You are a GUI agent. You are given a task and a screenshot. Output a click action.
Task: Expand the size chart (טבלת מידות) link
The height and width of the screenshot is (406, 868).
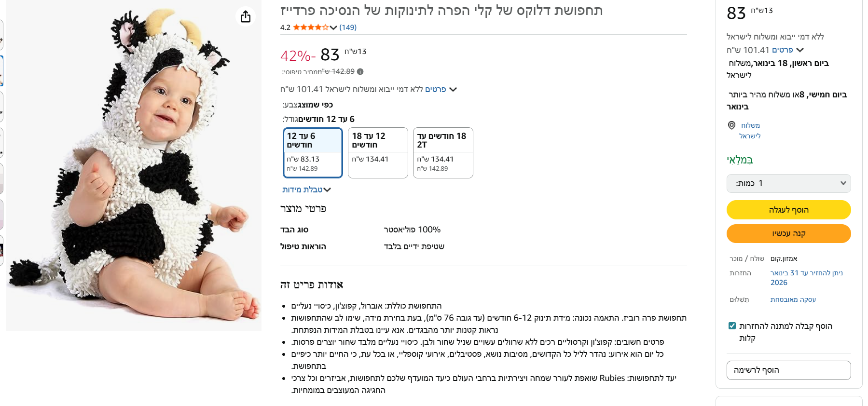point(306,190)
